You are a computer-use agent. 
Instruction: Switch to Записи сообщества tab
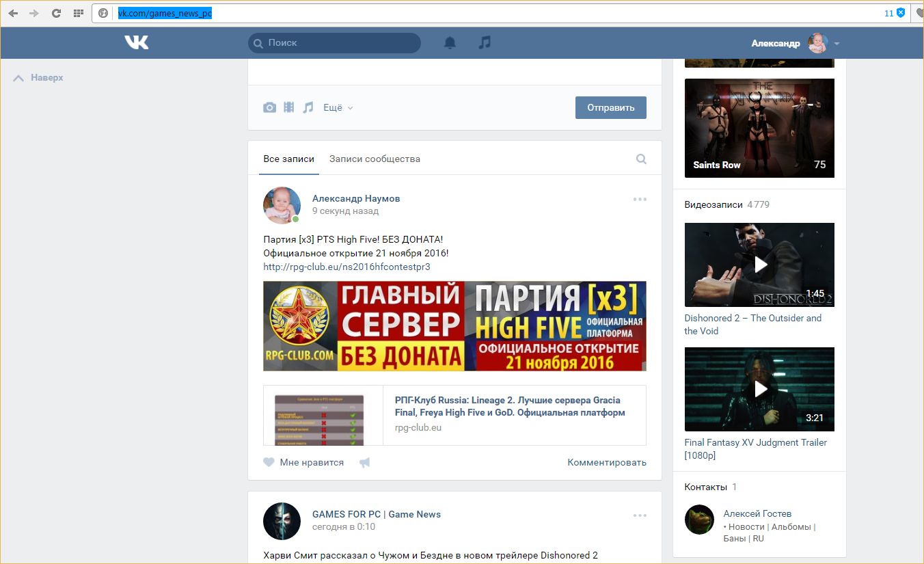click(x=375, y=159)
